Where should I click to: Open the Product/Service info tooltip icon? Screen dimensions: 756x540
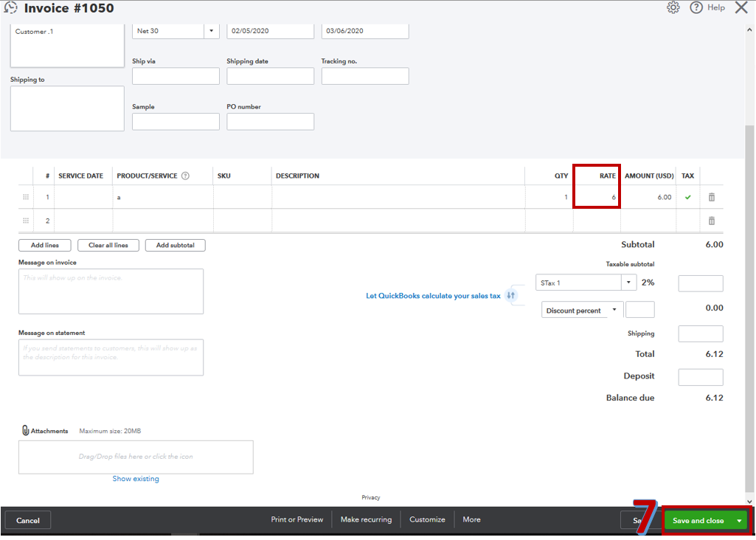point(184,176)
